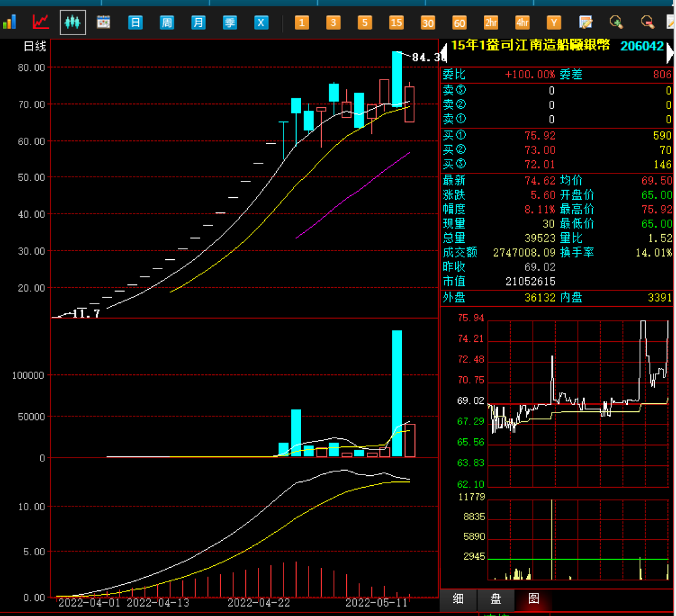Select the daily period 日 button

point(135,23)
